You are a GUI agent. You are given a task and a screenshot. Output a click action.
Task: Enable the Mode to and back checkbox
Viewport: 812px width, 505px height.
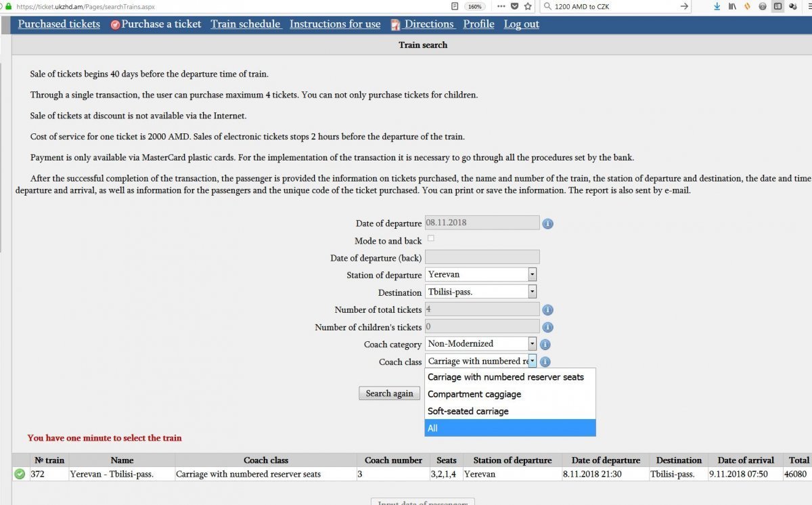pyautogui.click(x=431, y=238)
